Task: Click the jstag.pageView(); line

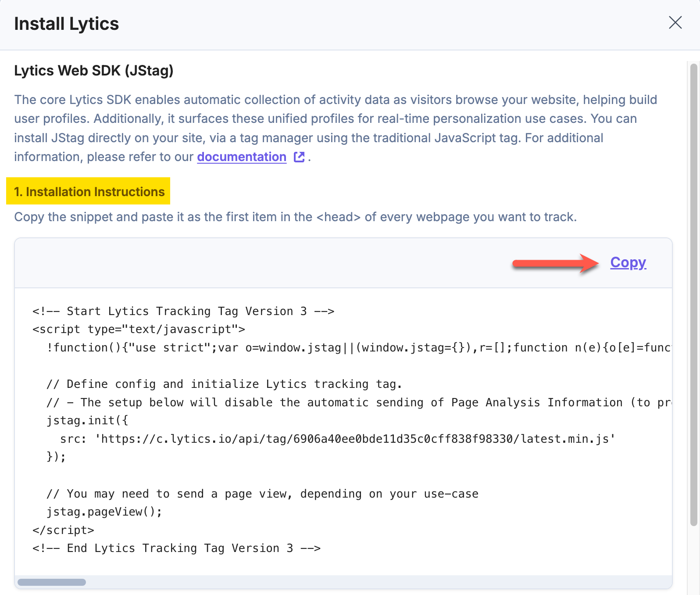Action: [104, 512]
